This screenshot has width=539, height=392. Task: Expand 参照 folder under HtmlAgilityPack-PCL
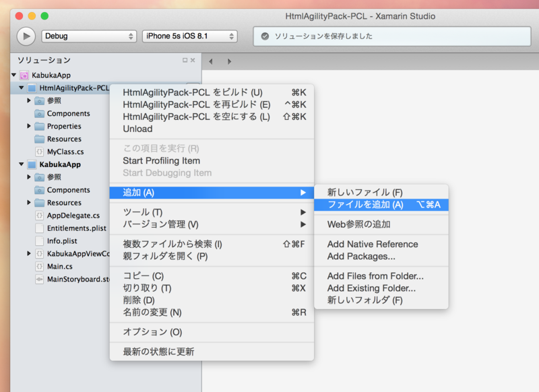click(29, 100)
